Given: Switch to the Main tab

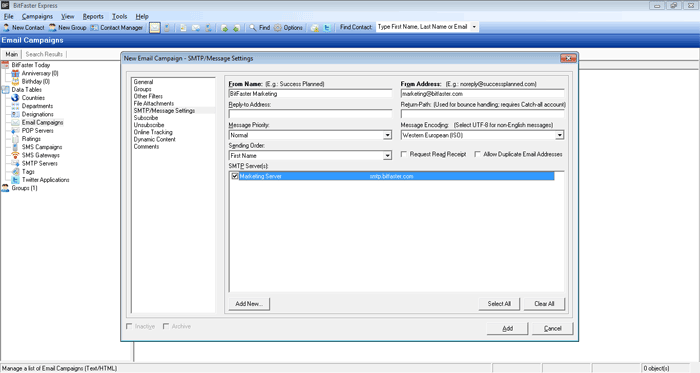Looking at the screenshot, I should (x=12, y=54).
